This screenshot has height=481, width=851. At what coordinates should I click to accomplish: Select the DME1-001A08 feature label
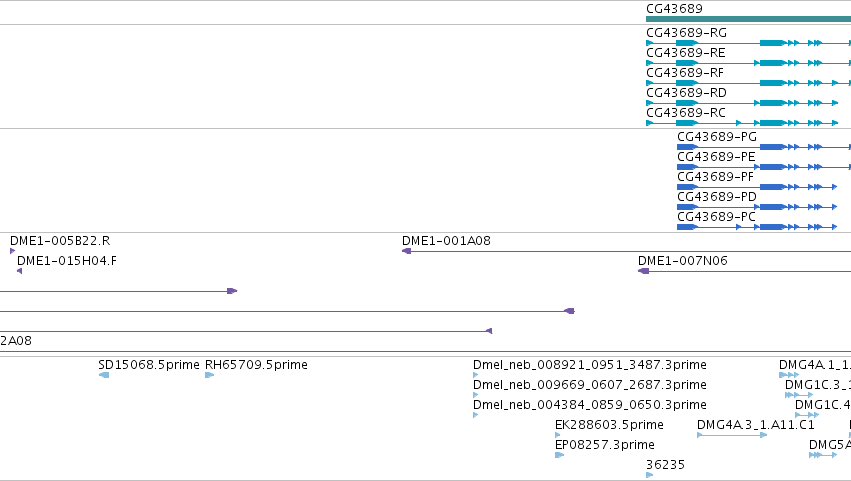(446, 240)
